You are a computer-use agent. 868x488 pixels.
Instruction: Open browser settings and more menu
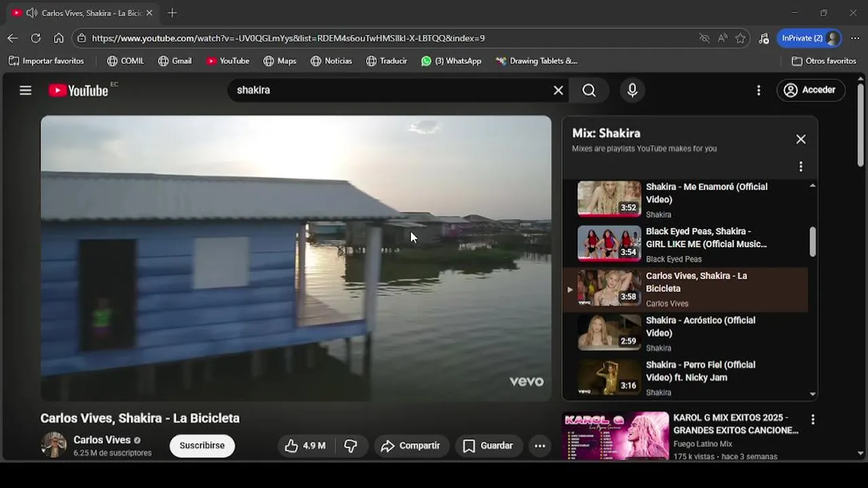click(855, 38)
